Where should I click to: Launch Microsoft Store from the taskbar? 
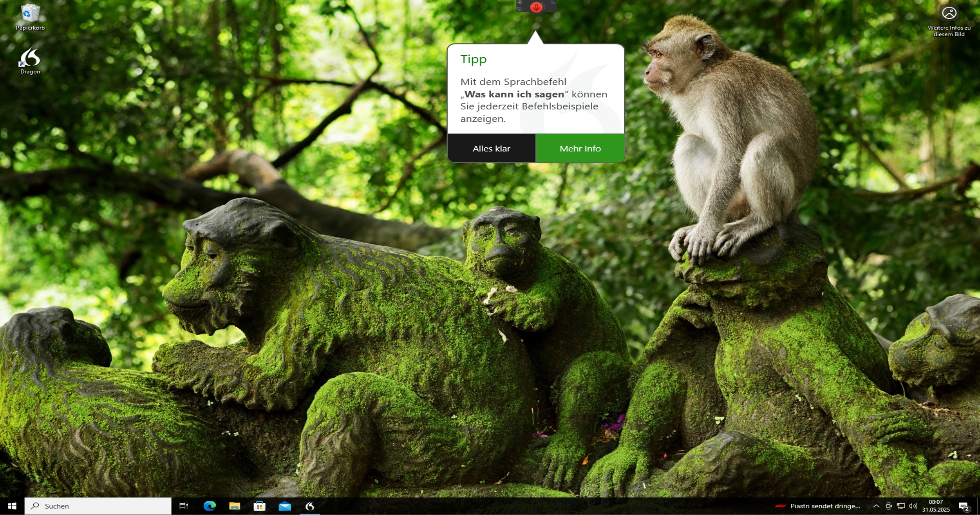pos(260,506)
